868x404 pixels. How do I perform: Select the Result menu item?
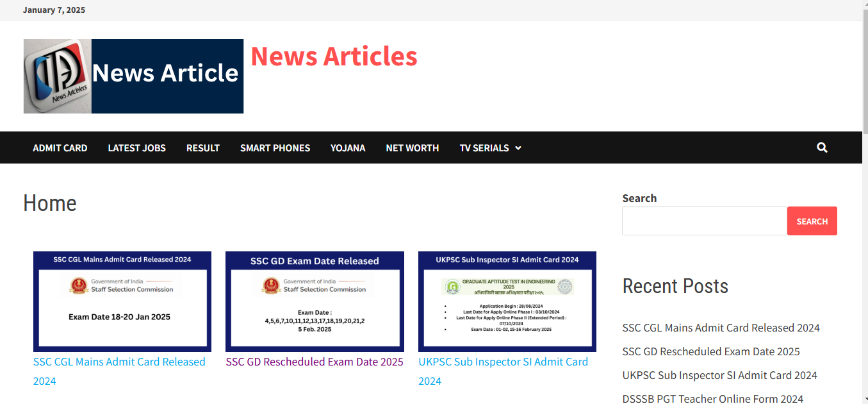pos(203,147)
